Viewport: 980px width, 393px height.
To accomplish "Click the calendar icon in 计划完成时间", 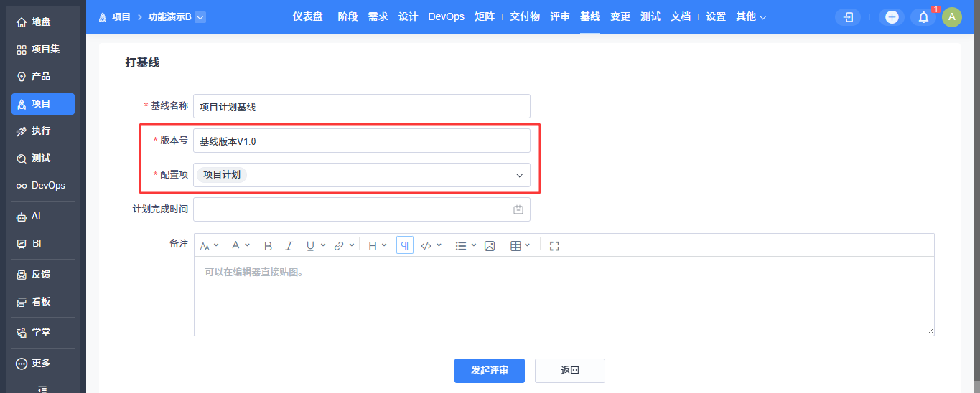I will [518, 210].
